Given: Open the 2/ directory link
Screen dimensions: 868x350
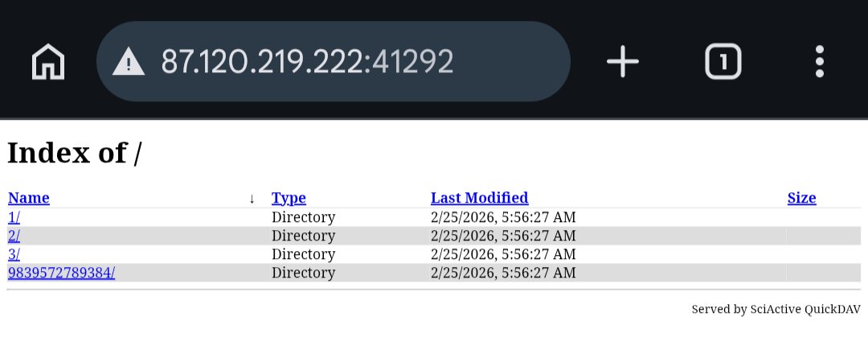Looking at the screenshot, I should [14, 236].
